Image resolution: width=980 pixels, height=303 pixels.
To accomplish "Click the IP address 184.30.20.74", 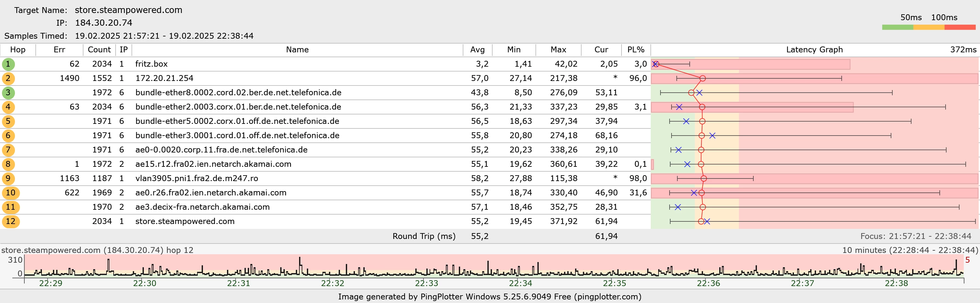I will pos(104,23).
